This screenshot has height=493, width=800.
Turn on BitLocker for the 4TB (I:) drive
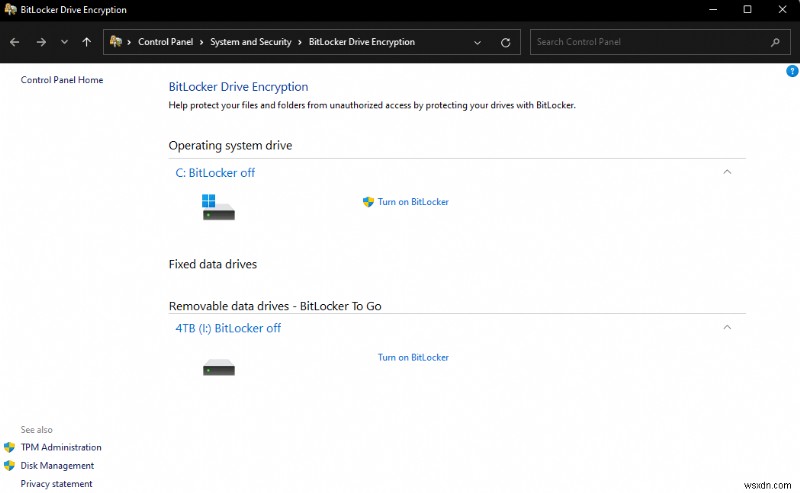[x=413, y=357]
